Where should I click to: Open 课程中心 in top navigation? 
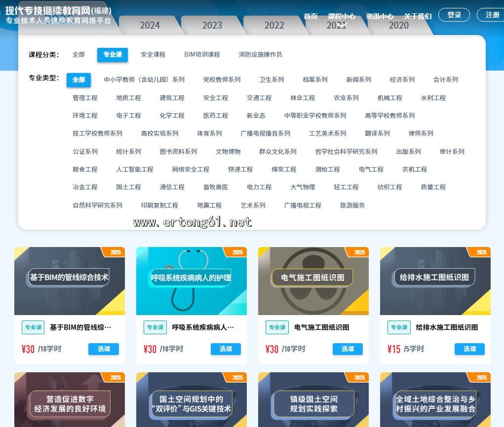tap(341, 16)
